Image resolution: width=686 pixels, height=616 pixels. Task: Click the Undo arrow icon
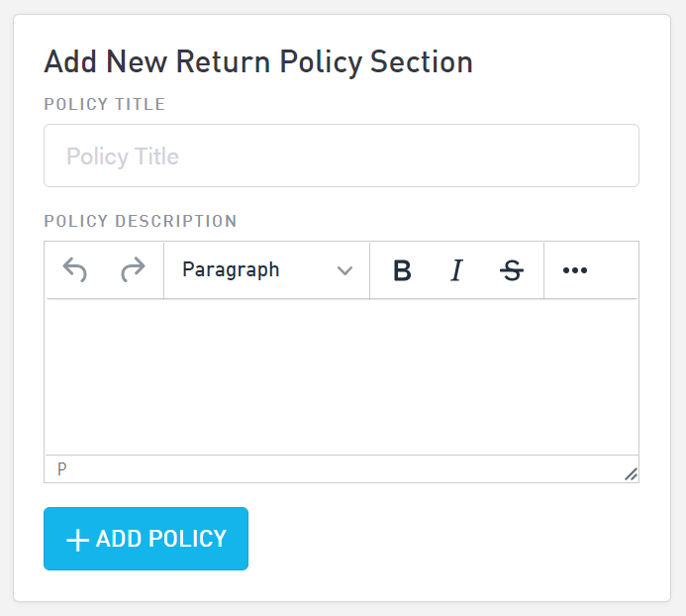coord(75,270)
